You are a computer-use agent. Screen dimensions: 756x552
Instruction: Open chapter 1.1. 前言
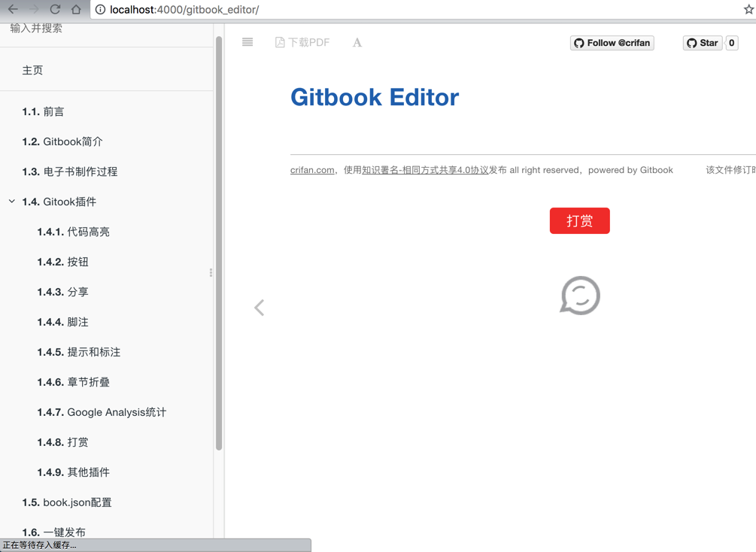[x=43, y=112]
